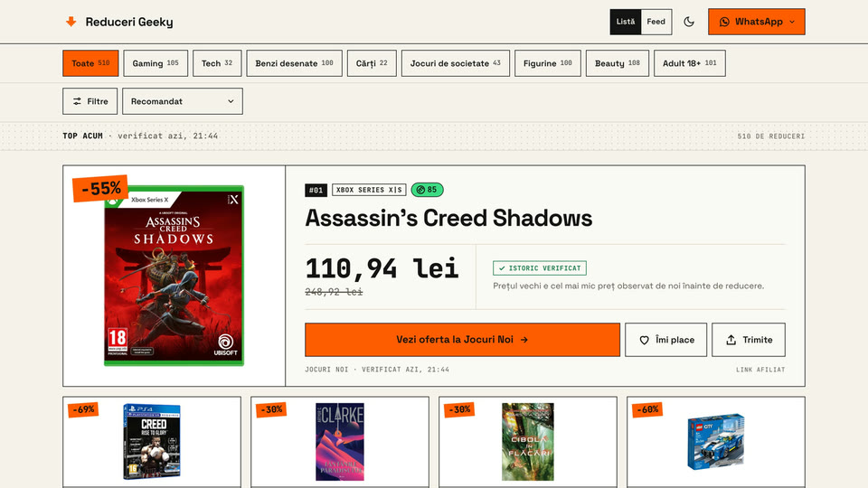Open the Clarke book card
Viewport: 868px width, 488px height.
(x=340, y=442)
